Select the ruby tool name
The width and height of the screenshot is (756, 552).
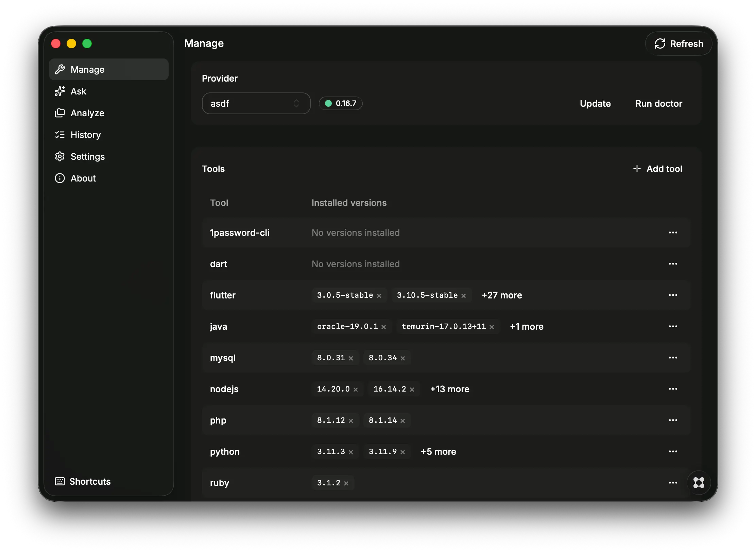(219, 483)
